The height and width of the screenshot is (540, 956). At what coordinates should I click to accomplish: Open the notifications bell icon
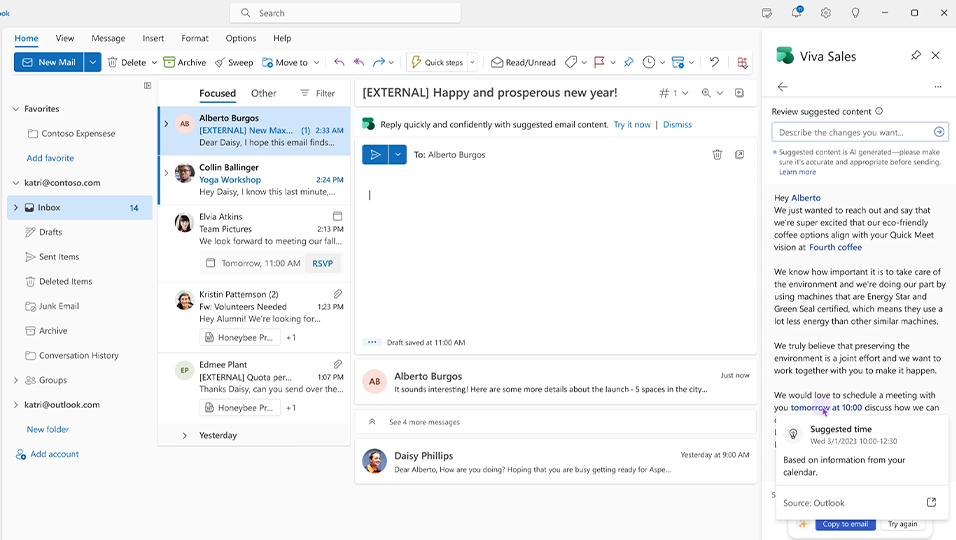pyautogui.click(x=797, y=12)
